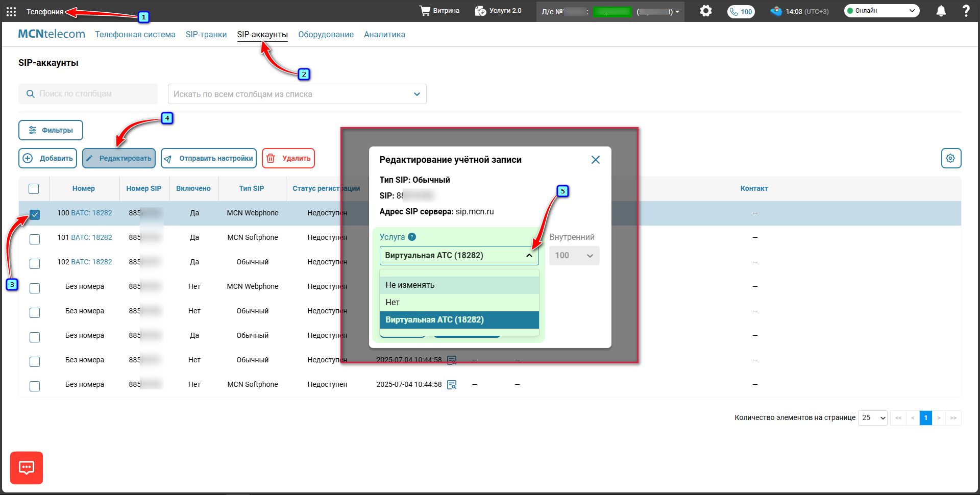Open ВАТС: 18282 link in row 101
This screenshot has width=980, height=495.
point(91,237)
